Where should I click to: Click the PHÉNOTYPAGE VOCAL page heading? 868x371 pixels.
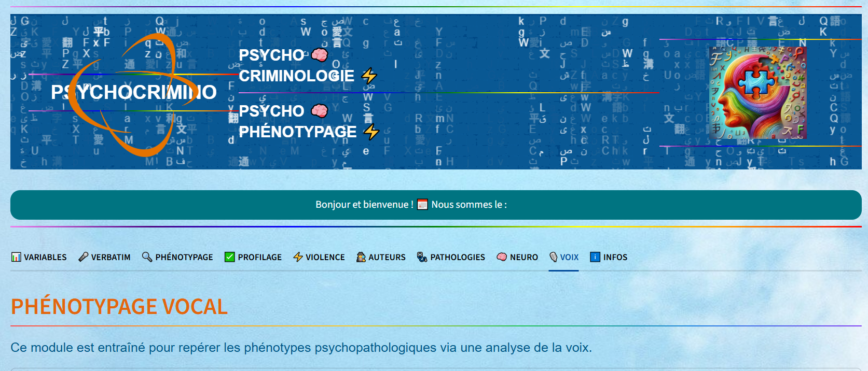(119, 306)
